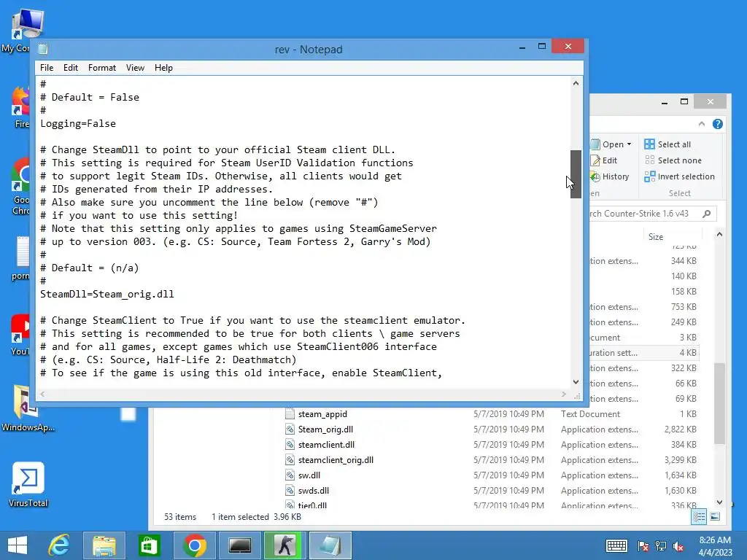Click Select none in Explorer ribbon
The height and width of the screenshot is (560, 747).
[x=673, y=160]
